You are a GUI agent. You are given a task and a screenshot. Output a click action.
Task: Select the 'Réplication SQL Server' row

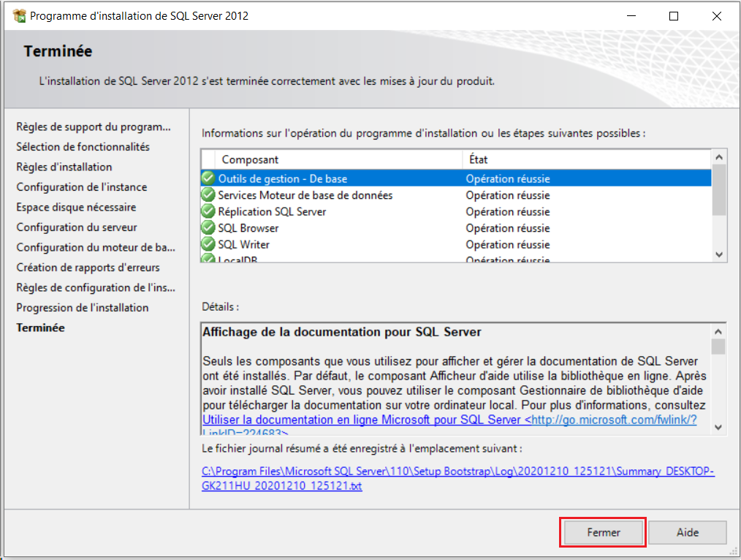(456, 211)
